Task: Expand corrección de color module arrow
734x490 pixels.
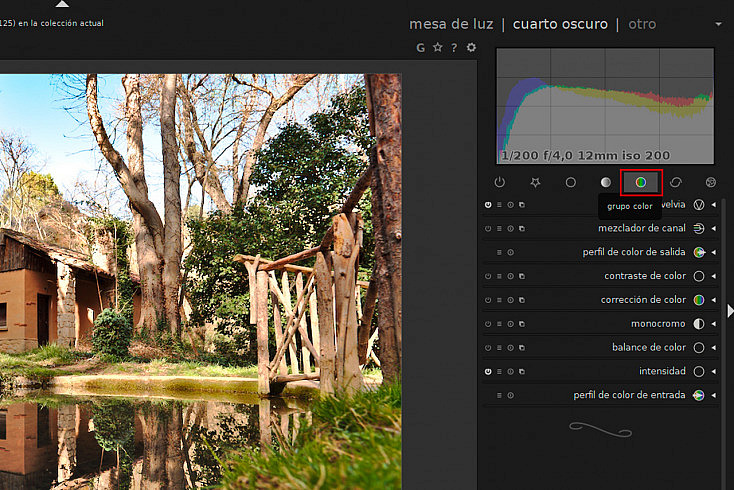Action: (x=714, y=300)
